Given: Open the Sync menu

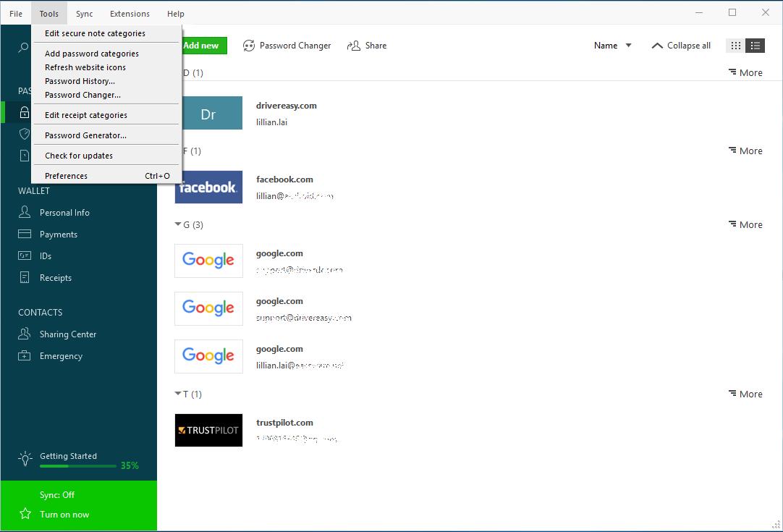Looking at the screenshot, I should coord(85,14).
